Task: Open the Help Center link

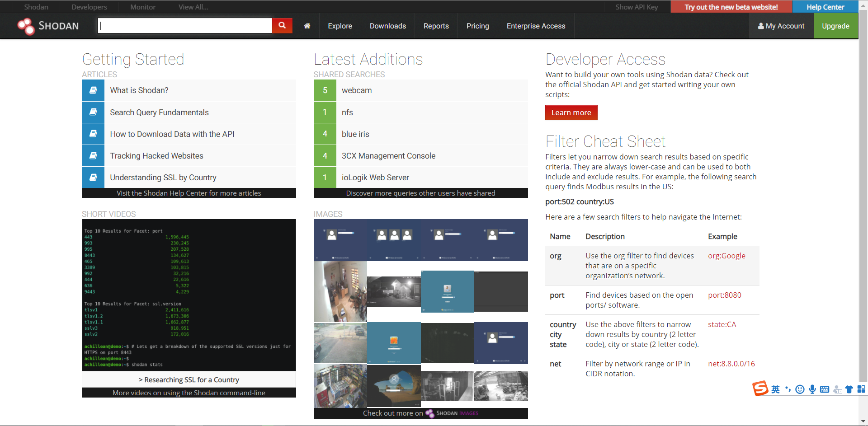Action: click(825, 7)
